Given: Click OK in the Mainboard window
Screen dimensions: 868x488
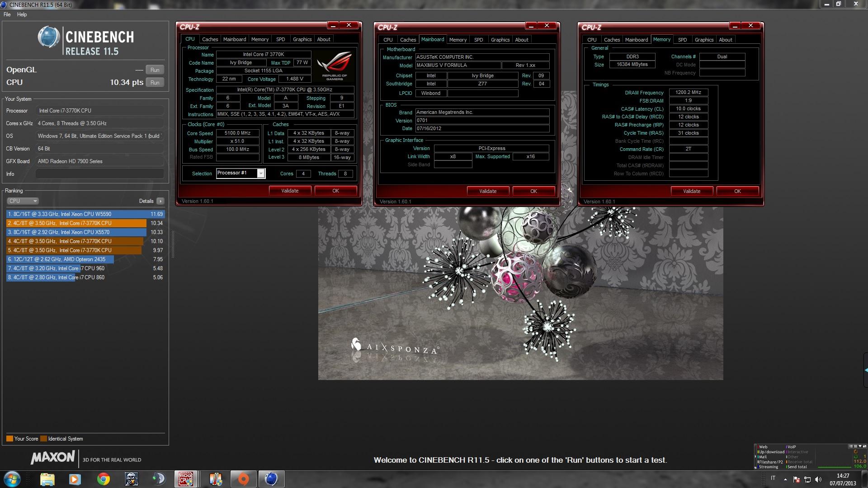Looking at the screenshot, I should pyautogui.click(x=533, y=191).
